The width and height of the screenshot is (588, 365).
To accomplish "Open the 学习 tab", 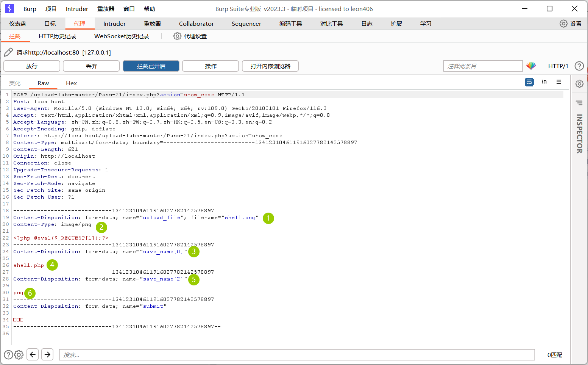I will [426, 23].
